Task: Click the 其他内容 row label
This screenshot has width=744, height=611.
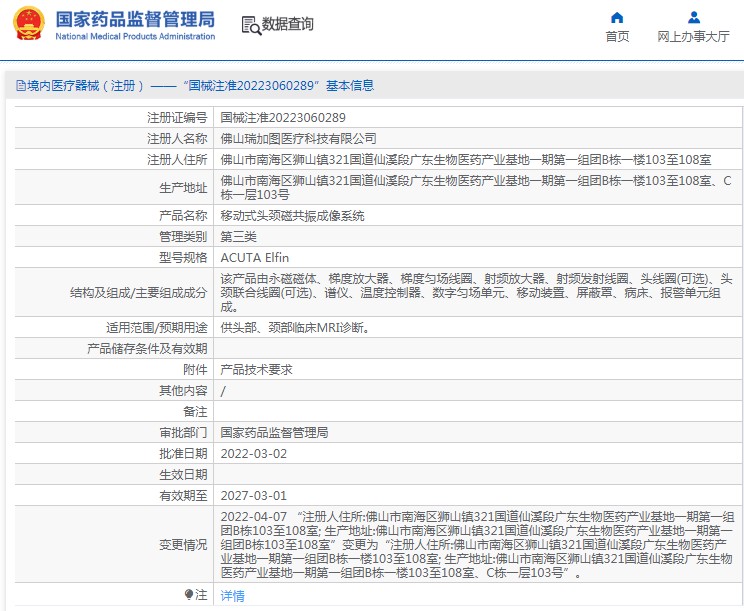Action: point(183,390)
